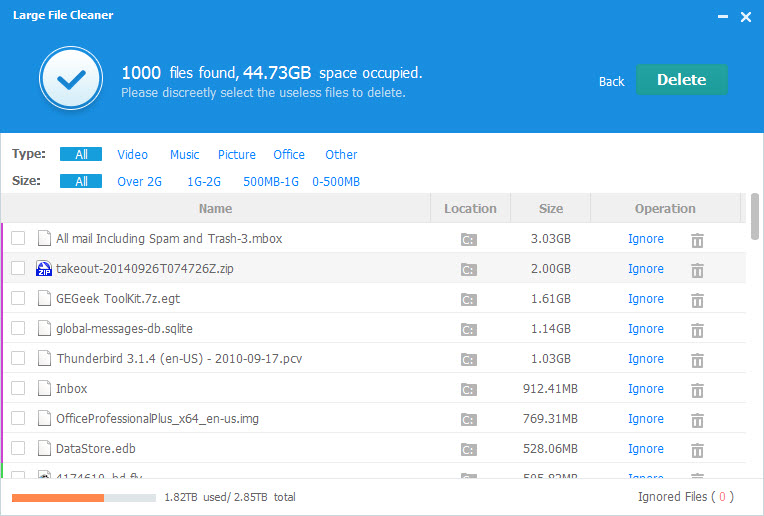Open the Ignored Files list
This screenshot has width=764, height=516.
point(686,497)
